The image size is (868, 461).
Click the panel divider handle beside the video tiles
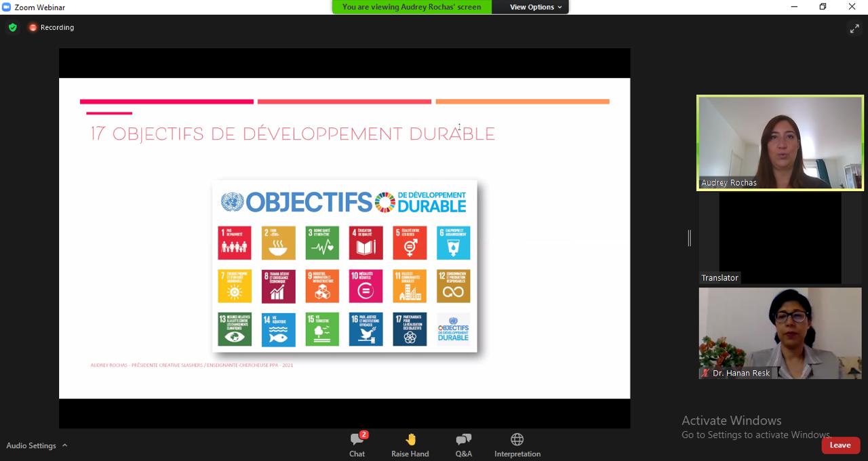pyautogui.click(x=690, y=238)
